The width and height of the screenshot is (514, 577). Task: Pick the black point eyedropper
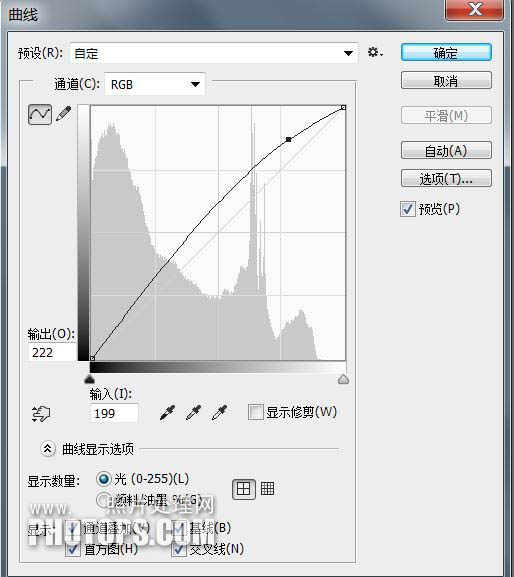(167, 413)
